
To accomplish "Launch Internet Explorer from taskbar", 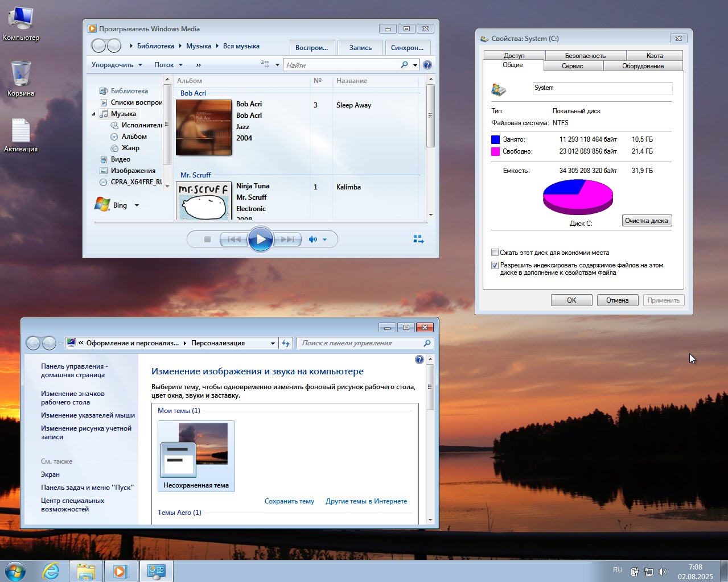I will [x=51, y=571].
